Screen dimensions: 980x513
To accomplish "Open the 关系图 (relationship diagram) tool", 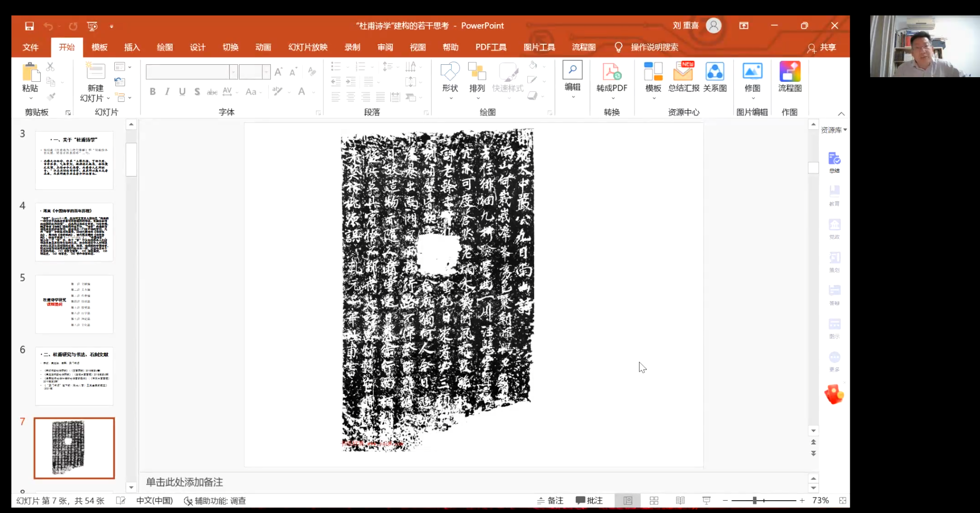I will (x=715, y=77).
